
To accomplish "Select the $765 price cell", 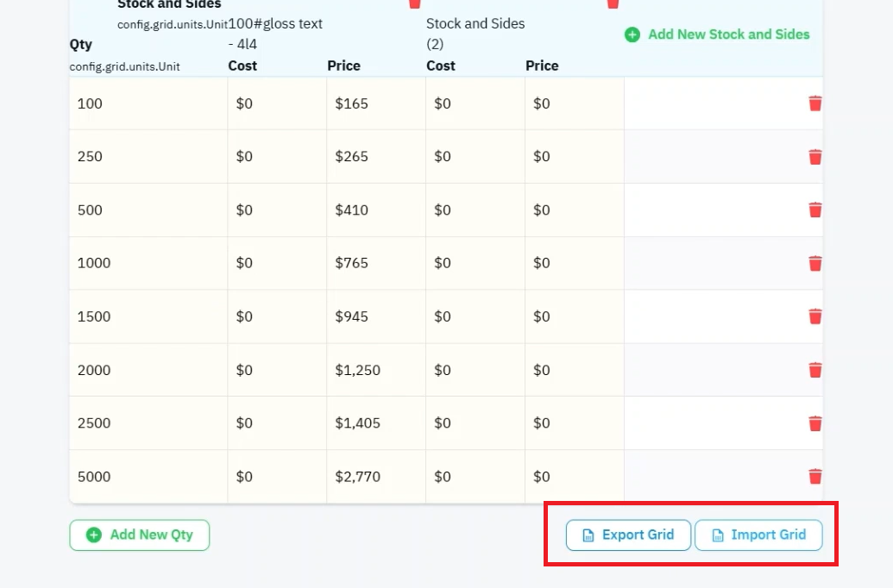I will pyautogui.click(x=376, y=263).
